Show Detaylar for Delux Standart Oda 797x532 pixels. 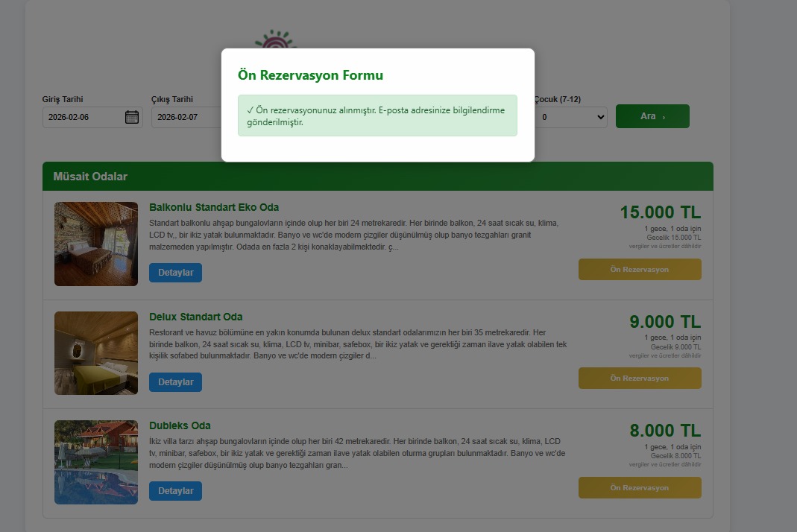tap(175, 382)
